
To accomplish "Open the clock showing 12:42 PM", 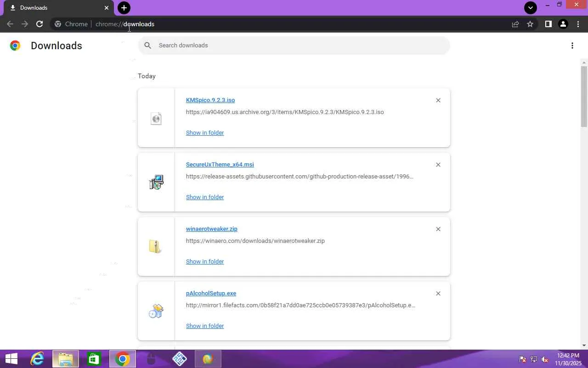I will point(568,359).
